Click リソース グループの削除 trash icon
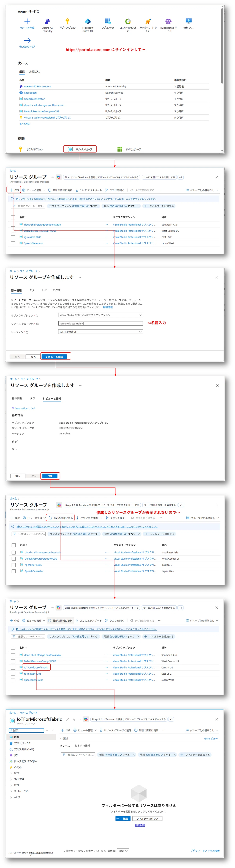 pos(101,730)
